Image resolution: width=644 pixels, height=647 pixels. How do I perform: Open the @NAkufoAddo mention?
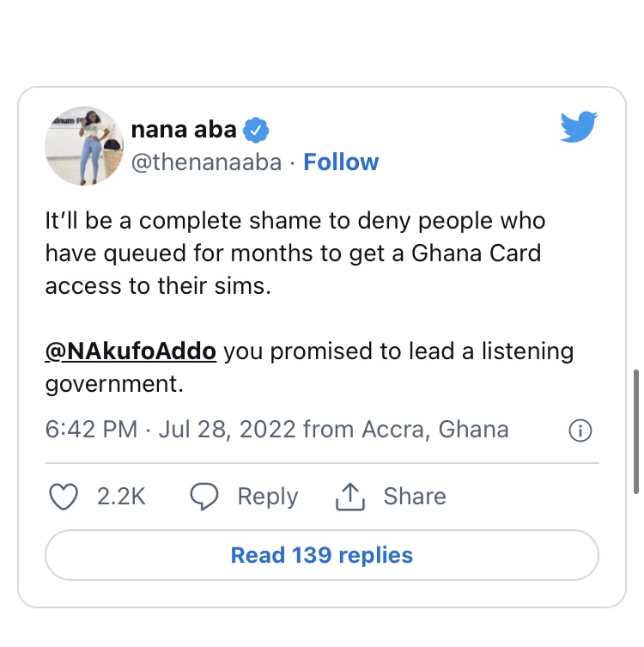tap(131, 351)
